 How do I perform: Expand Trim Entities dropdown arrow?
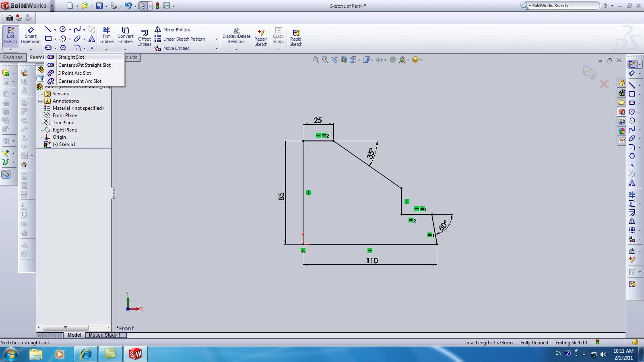click(x=106, y=49)
